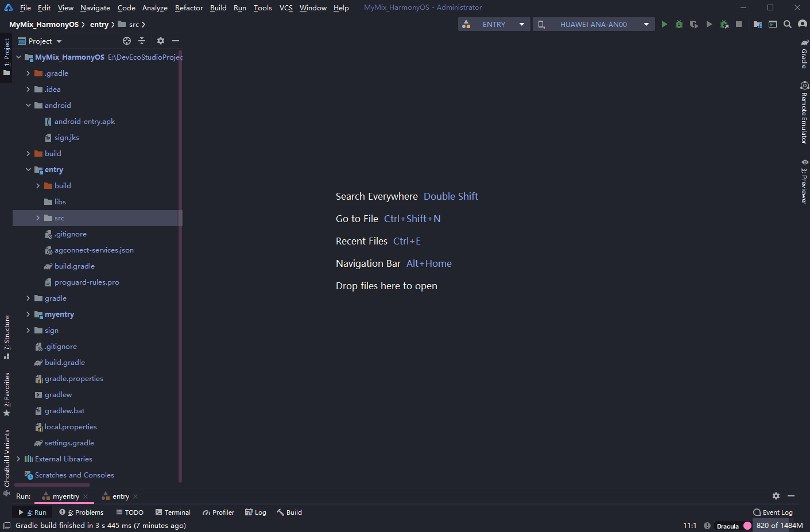810x532 pixels.
Task: Open the Previewer side panel
Action: 804,181
